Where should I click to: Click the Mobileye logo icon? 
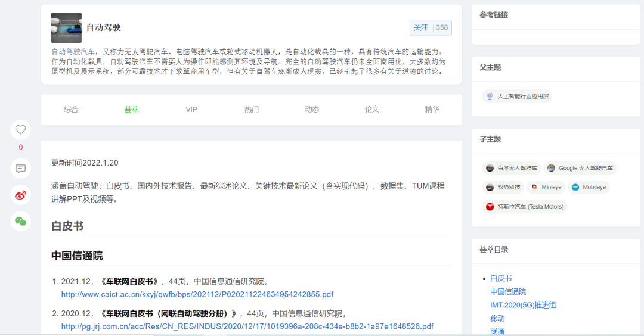pyautogui.click(x=575, y=188)
